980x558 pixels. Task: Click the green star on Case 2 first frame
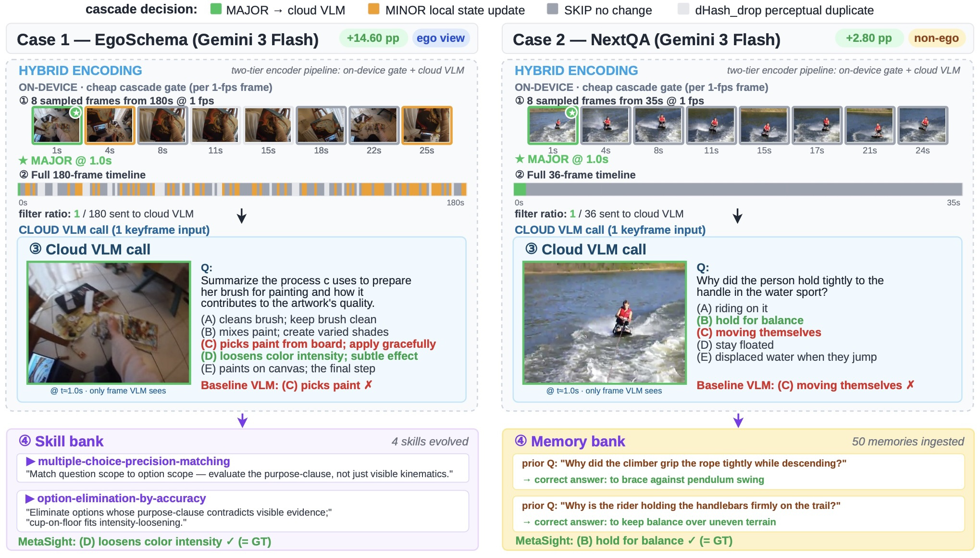(x=571, y=113)
